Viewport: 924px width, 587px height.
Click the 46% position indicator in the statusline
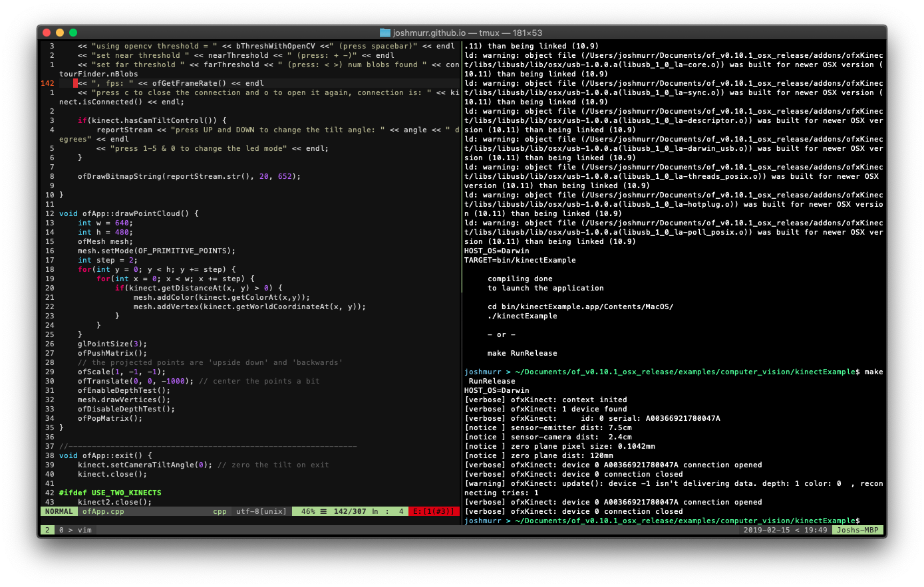[308, 511]
